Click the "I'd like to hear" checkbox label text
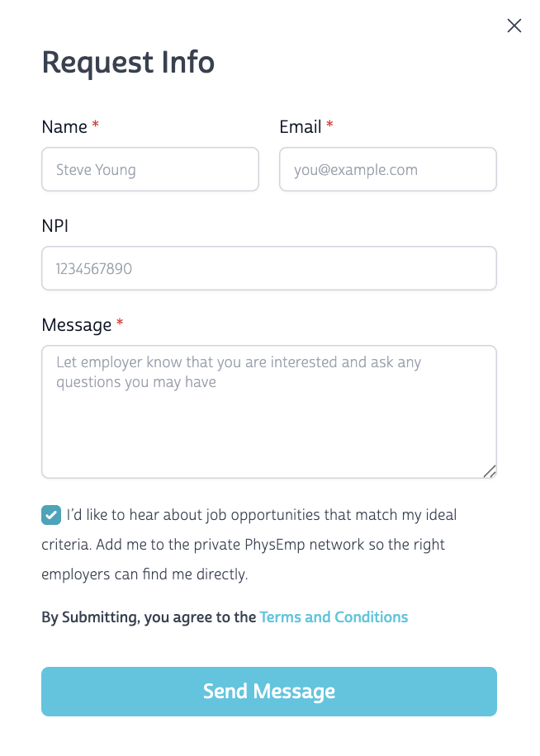 pyautogui.click(x=262, y=516)
